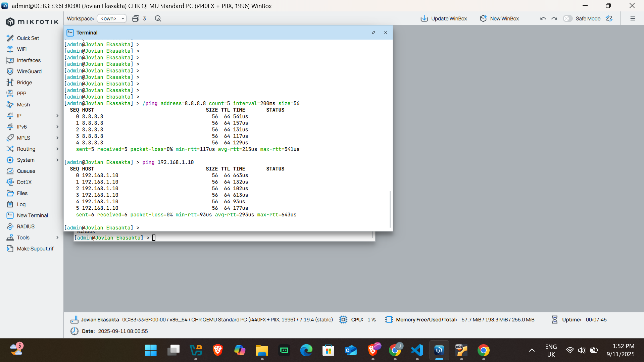Viewport: 644px width, 362px height.
Task: Click the uptime hourglass icon
Action: tap(554, 319)
